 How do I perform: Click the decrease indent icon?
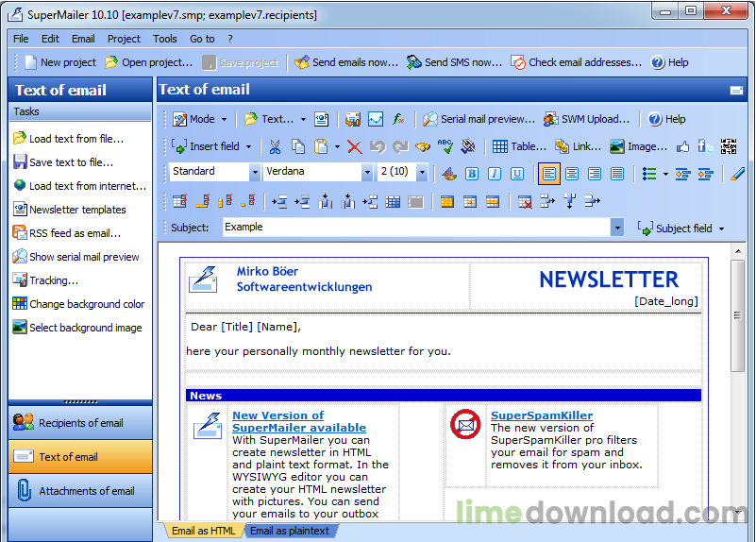tap(682, 174)
